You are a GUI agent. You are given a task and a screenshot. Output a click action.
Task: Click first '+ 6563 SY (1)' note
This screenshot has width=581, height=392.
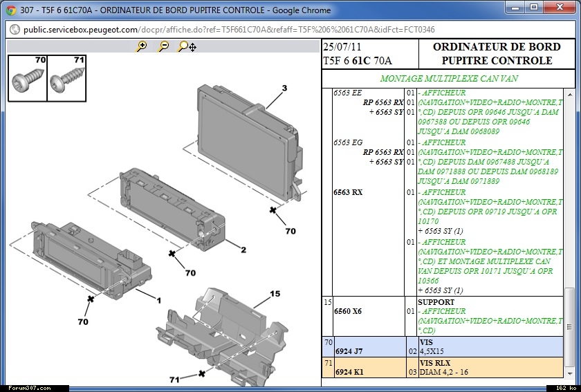pyautogui.click(x=441, y=231)
